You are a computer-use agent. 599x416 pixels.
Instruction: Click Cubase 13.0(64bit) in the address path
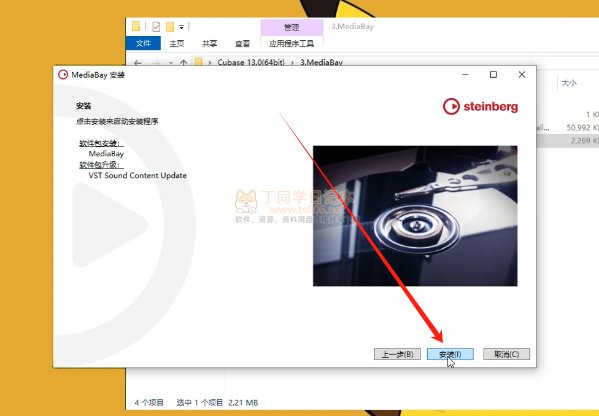pos(251,62)
